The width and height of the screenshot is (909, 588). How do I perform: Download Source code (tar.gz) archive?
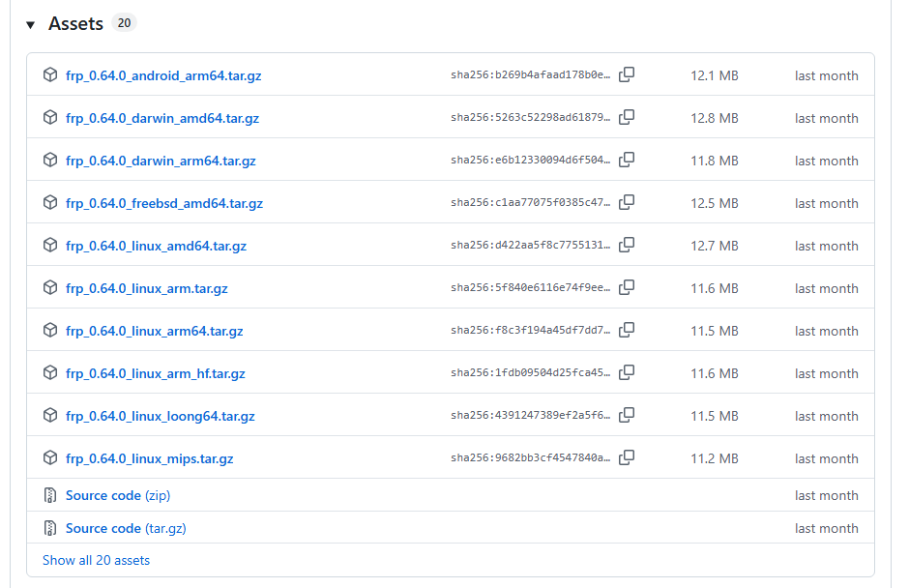[125, 528]
